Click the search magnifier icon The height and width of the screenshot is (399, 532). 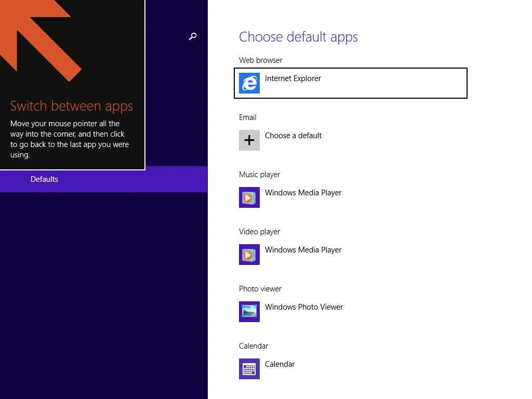193,36
